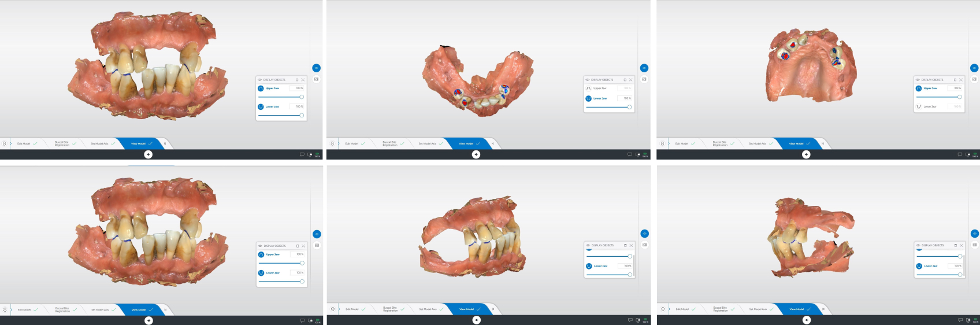Click workflow circle icon in top-middle screenshot
Image resolution: width=980 pixels, height=325 pixels.
tap(332, 143)
